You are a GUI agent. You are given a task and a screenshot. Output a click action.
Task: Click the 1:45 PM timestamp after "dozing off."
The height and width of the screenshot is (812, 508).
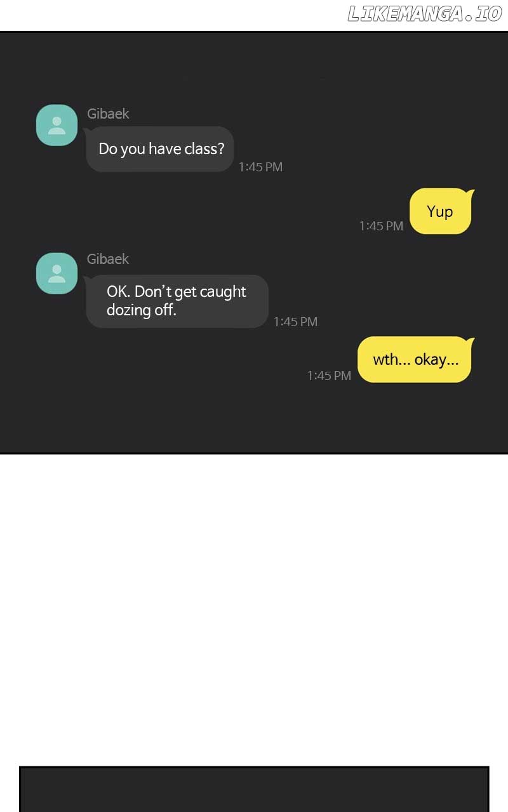[x=295, y=322]
